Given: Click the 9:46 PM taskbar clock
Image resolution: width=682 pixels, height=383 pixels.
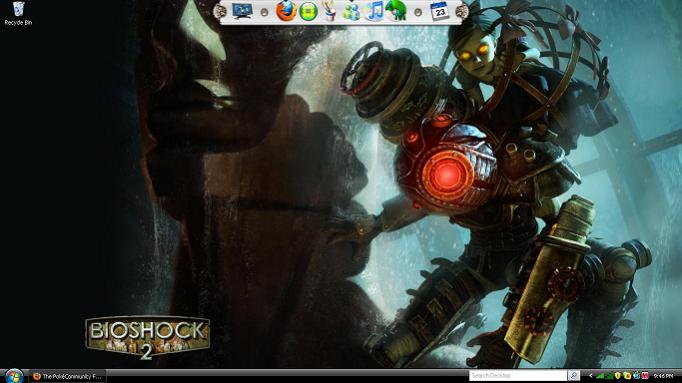Looking at the screenshot, I should point(663,376).
